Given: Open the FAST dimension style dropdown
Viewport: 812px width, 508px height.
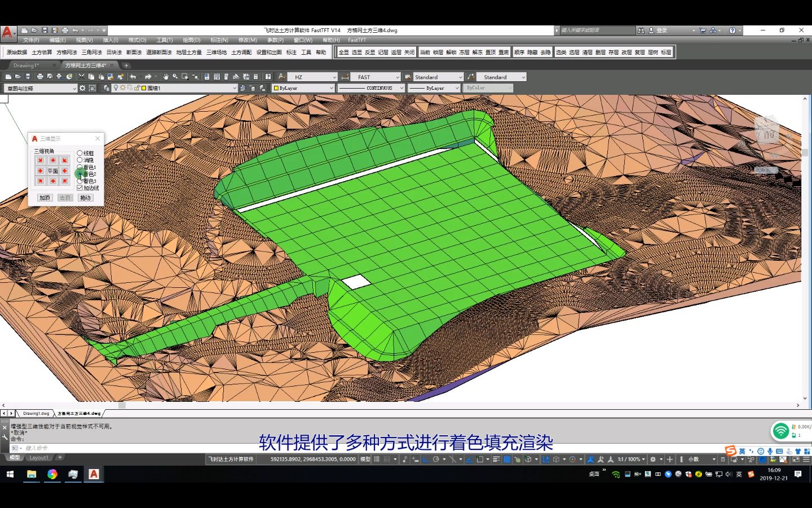Looking at the screenshot, I should [x=375, y=77].
